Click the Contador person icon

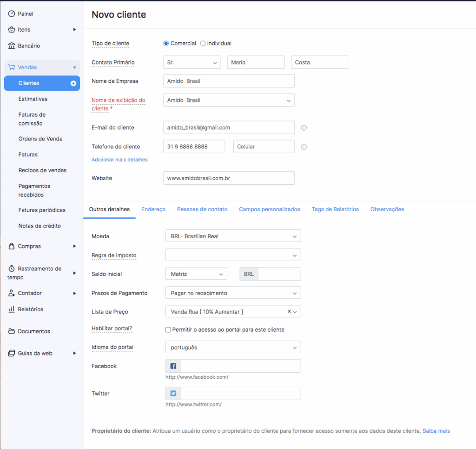pyautogui.click(x=12, y=293)
